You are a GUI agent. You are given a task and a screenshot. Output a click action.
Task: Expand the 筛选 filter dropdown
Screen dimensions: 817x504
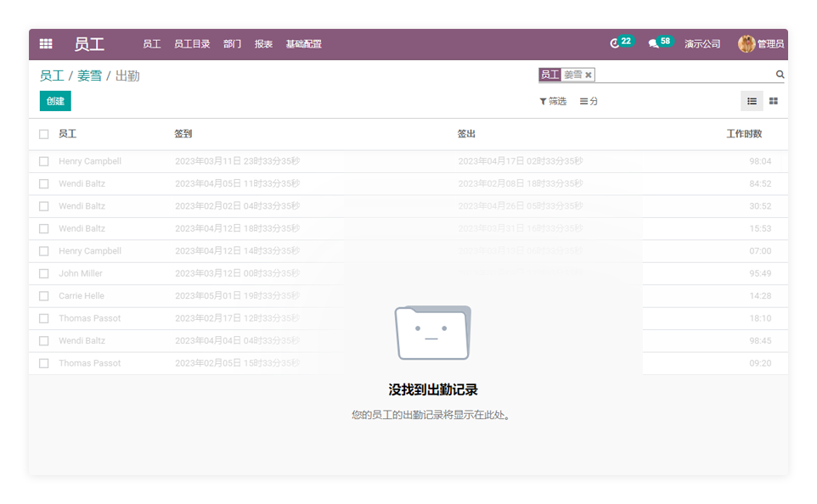click(x=553, y=101)
